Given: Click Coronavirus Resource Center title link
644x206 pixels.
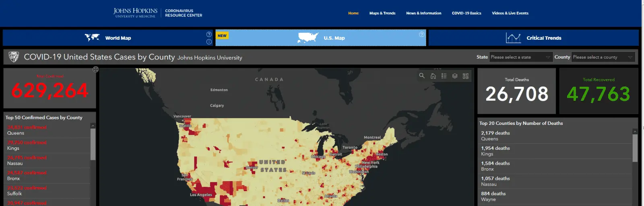Looking at the screenshot, I should coord(184,13).
